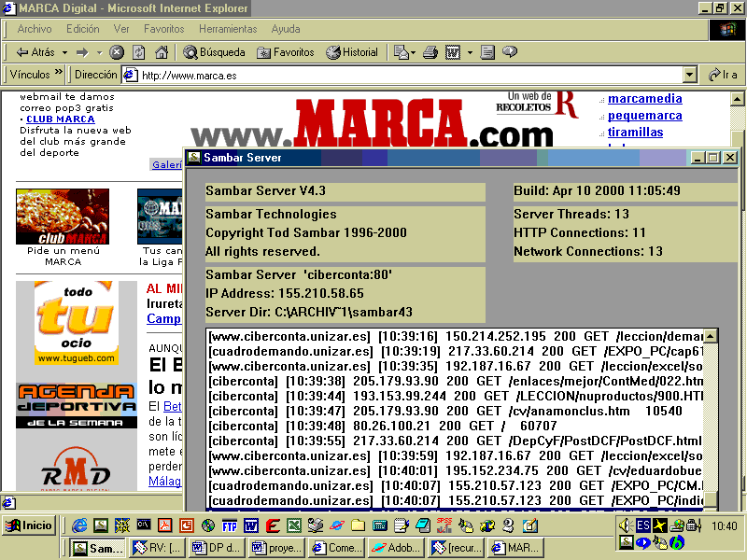Refresh the page with the refresh icon
The width and height of the screenshot is (747, 560).
(138, 52)
